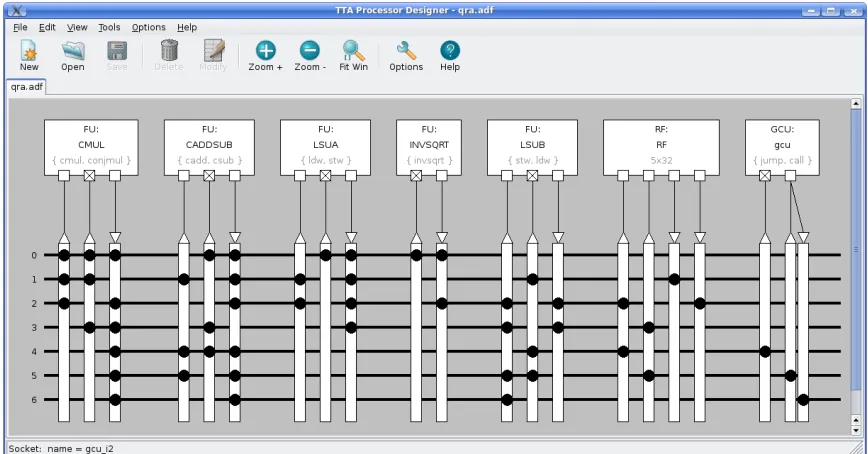Click the scroll up arrow of vertical scrollbar

(856, 103)
